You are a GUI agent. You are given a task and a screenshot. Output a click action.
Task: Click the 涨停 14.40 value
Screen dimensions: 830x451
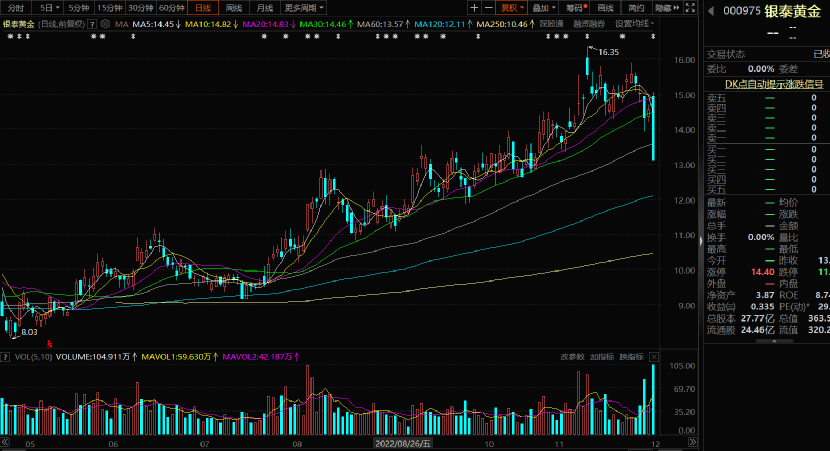coord(762,272)
